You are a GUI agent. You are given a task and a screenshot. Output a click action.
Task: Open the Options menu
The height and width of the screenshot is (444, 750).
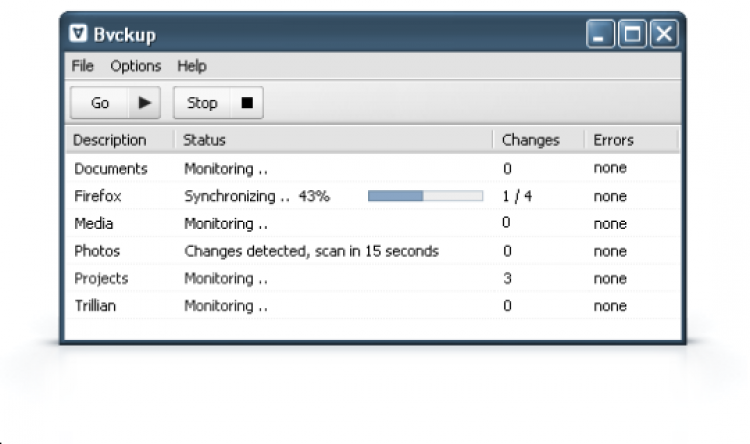point(135,66)
